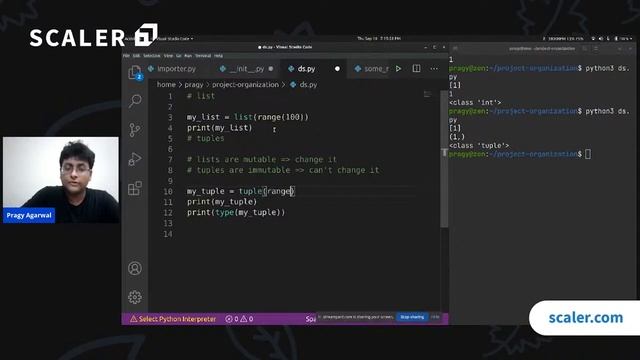This screenshot has height=360, width=640.
Task: Click the print(type(my_tuple)) line
Action: click(x=236, y=212)
